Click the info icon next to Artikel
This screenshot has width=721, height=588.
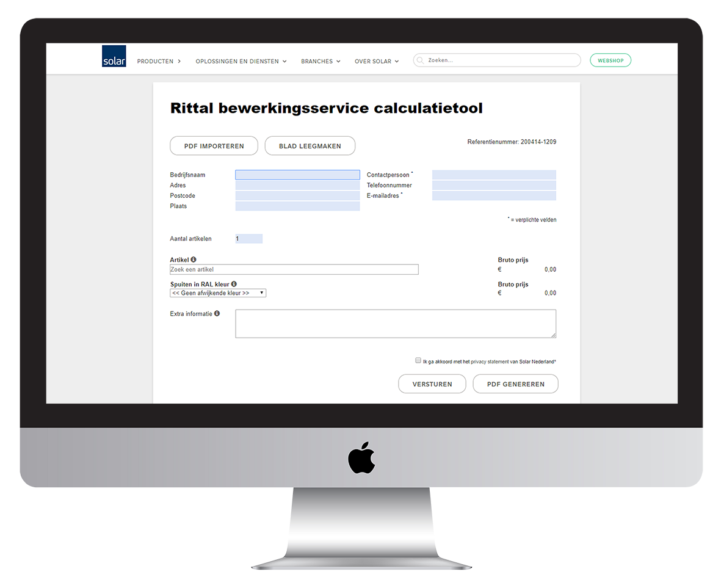[194, 260]
